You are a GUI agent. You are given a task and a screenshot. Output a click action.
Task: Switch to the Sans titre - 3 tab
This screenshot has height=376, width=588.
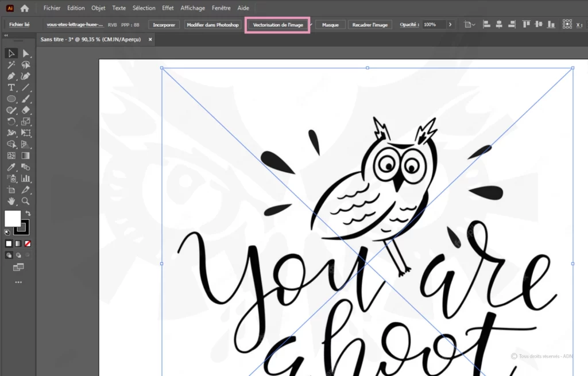[x=91, y=40]
